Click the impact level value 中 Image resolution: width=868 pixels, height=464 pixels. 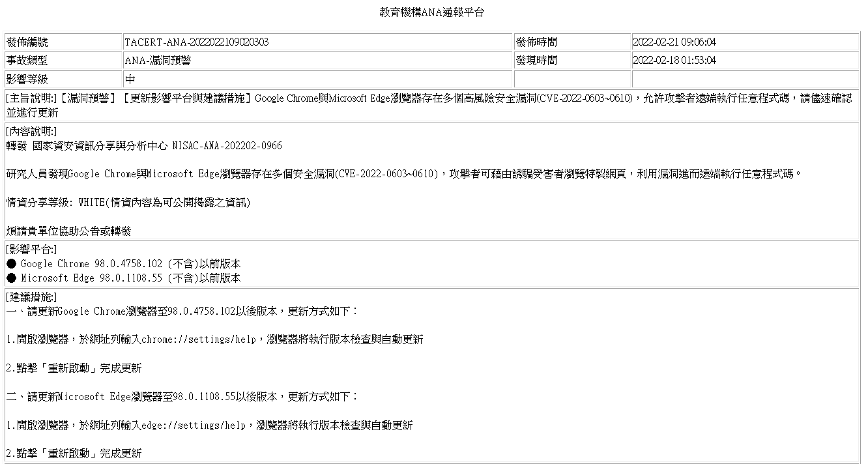pos(130,80)
